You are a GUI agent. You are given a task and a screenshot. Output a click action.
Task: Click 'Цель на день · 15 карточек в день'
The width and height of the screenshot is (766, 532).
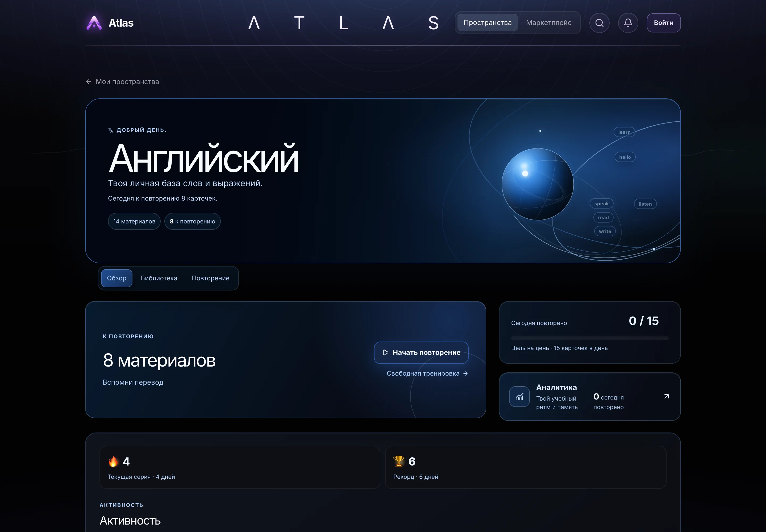tap(559, 348)
